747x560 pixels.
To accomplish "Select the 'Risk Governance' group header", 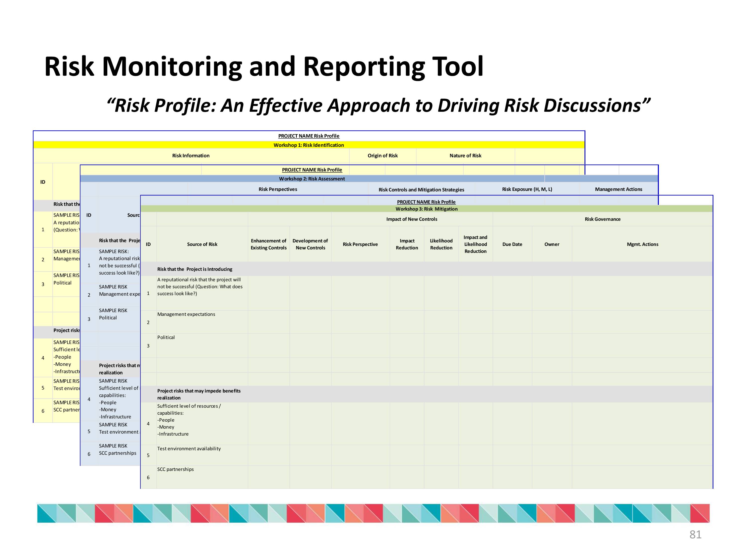I will (603, 219).
